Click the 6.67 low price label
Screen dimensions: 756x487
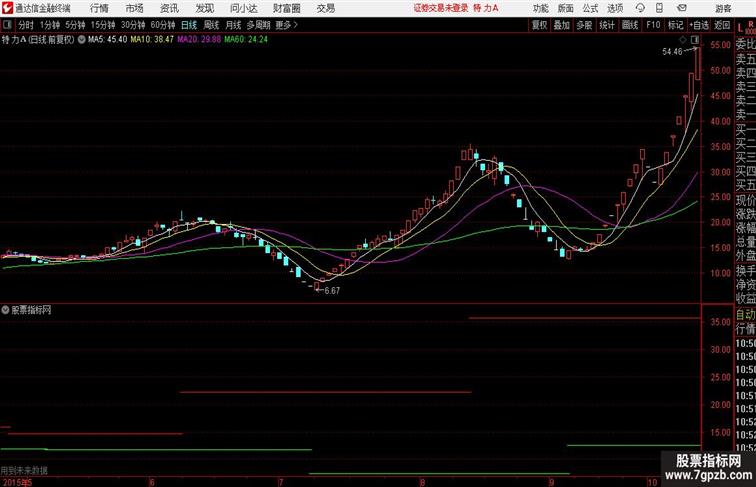click(332, 291)
